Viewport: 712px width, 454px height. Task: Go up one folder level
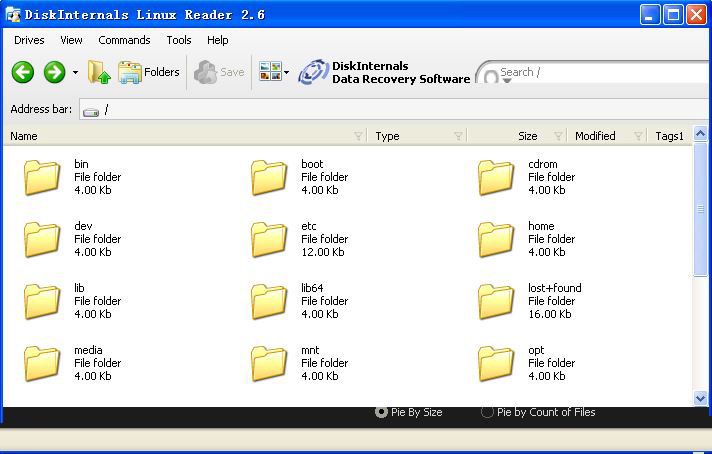click(99, 72)
